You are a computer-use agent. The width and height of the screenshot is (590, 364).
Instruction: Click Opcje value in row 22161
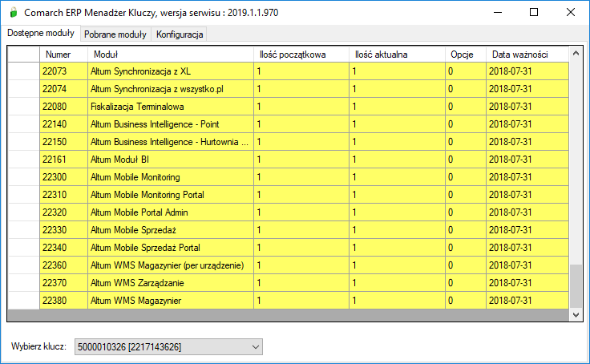[466, 160]
